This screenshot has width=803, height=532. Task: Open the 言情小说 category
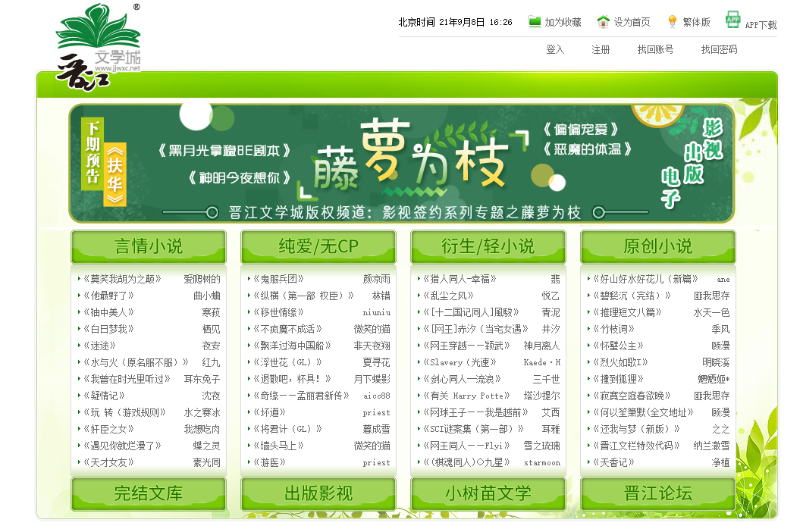point(149,246)
